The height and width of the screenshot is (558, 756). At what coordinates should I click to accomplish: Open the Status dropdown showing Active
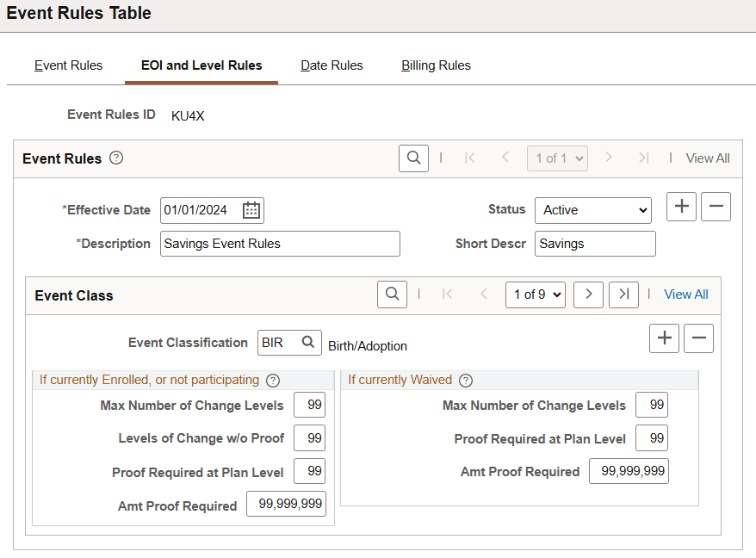tap(592, 210)
